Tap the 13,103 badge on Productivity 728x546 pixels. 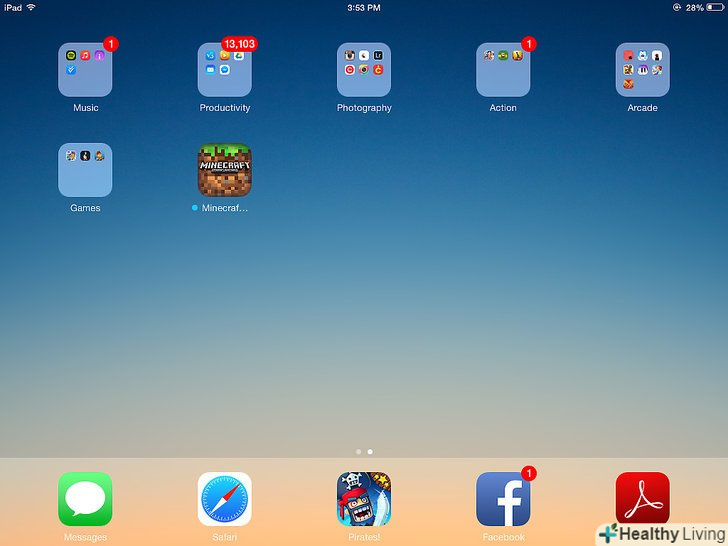239,44
